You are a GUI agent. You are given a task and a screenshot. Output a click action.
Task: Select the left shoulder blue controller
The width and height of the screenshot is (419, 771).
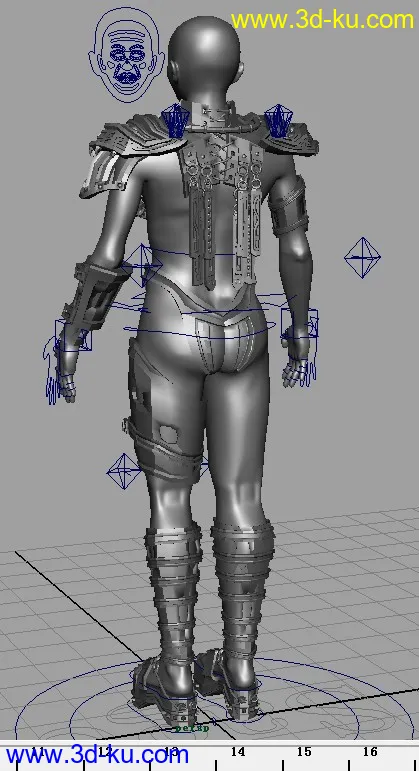(x=175, y=120)
